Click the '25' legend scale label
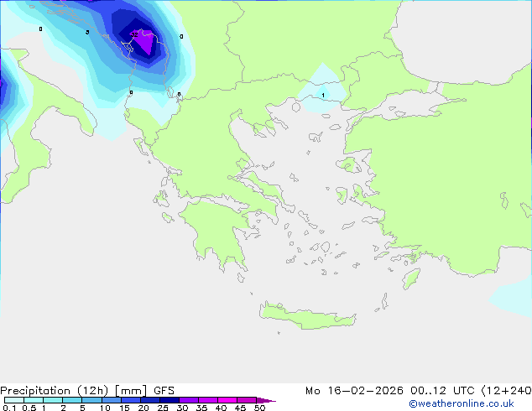The width and height of the screenshot is (532, 411). point(163,408)
